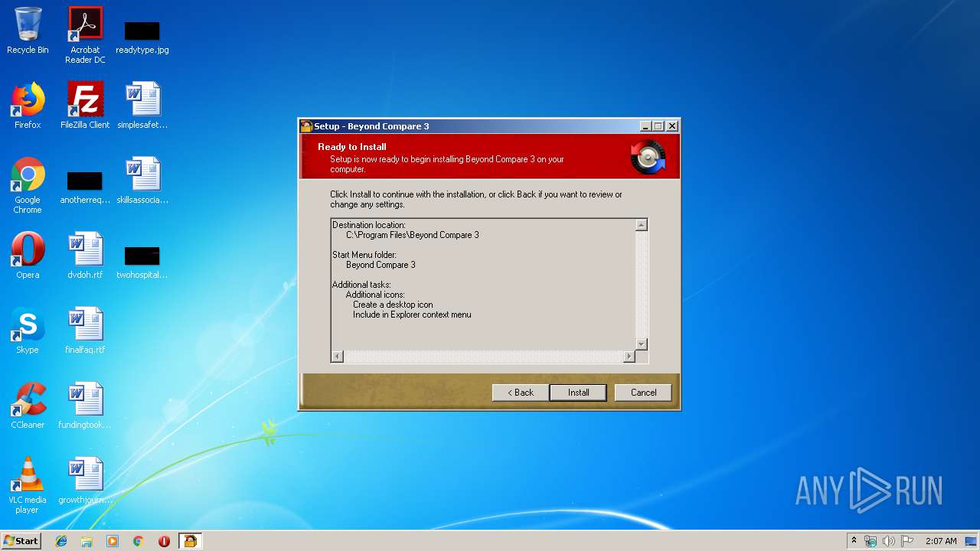Open volume control in system tray

click(x=889, y=541)
